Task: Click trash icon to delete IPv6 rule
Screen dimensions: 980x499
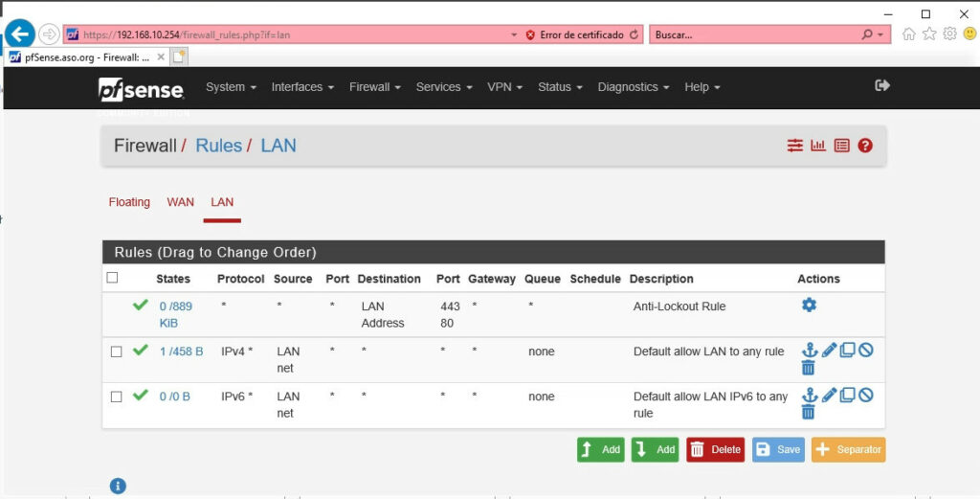Action: coord(808,413)
